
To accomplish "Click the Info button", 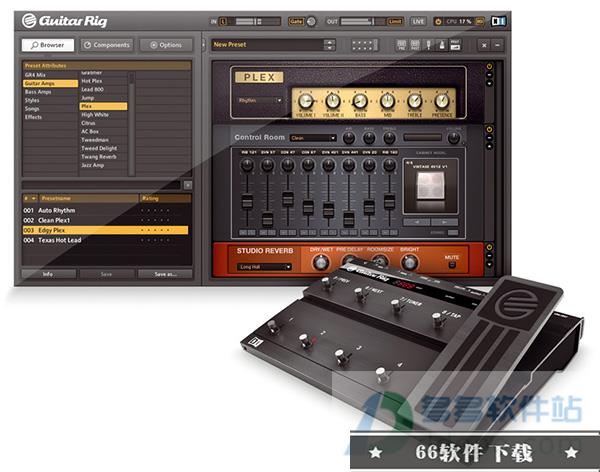I will 49,274.
